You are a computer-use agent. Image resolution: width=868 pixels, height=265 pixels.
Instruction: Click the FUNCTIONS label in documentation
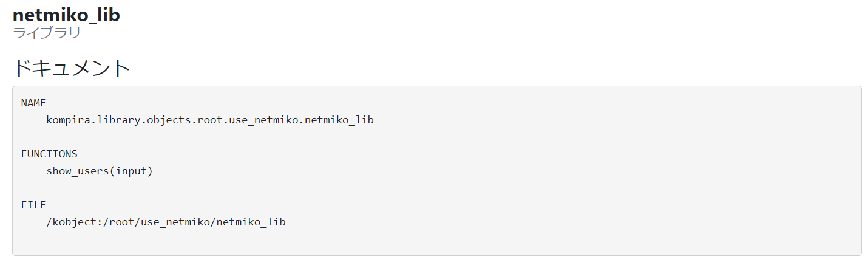(49, 154)
